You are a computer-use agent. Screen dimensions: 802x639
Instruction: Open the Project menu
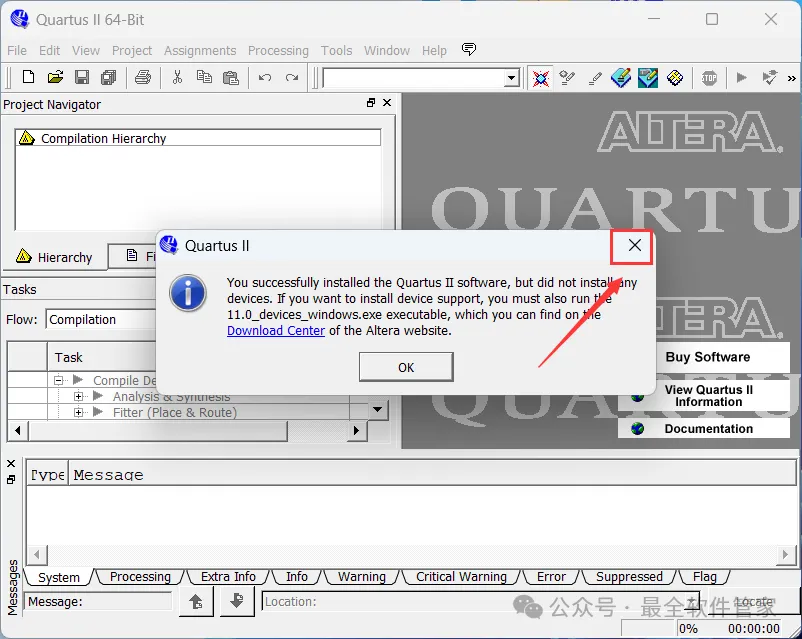pyautogui.click(x=132, y=51)
